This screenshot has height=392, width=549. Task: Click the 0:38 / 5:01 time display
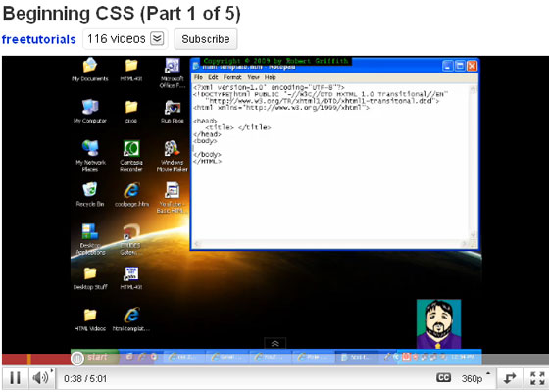pos(85,378)
